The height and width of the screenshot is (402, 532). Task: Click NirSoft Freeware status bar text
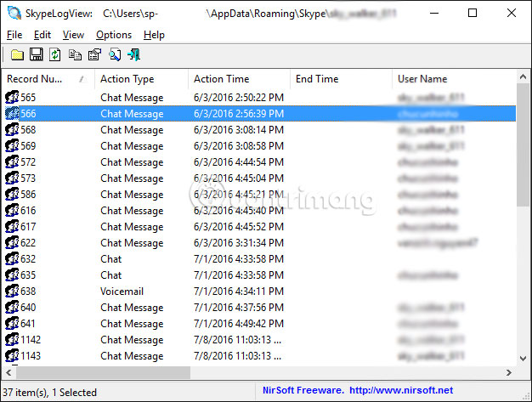(x=303, y=390)
